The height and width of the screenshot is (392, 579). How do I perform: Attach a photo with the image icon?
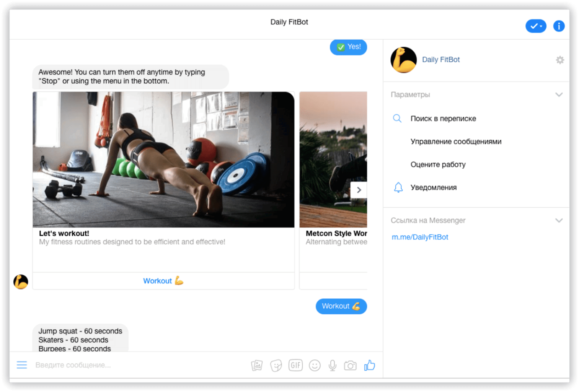pyautogui.click(x=257, y=366)
